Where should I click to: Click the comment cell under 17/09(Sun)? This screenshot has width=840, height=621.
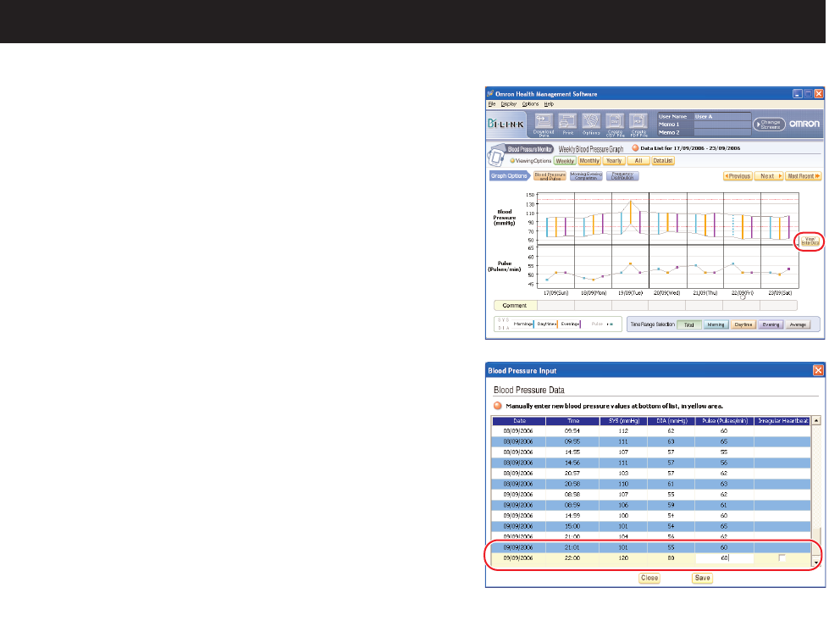coord(555,305)
